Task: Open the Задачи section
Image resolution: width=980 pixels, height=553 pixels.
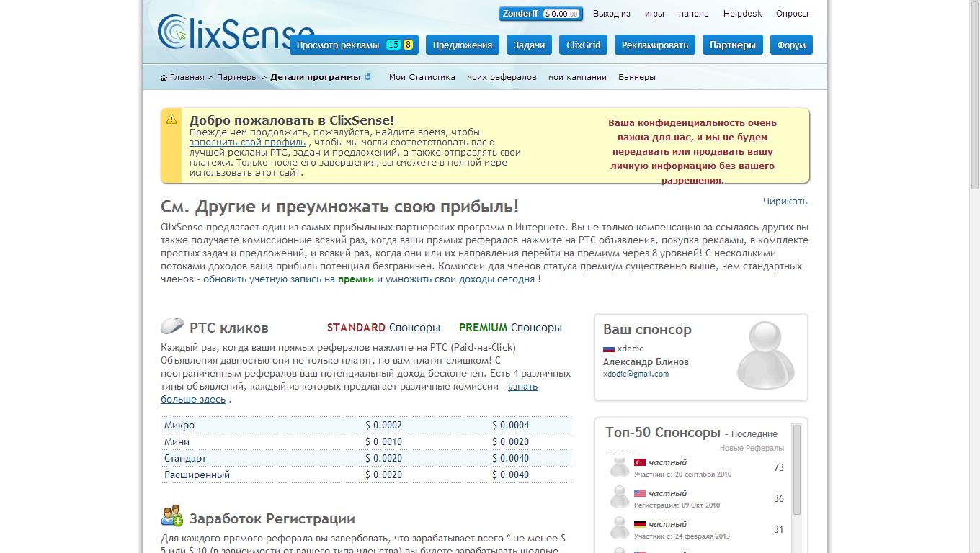Action: click(x=530, y=45)
